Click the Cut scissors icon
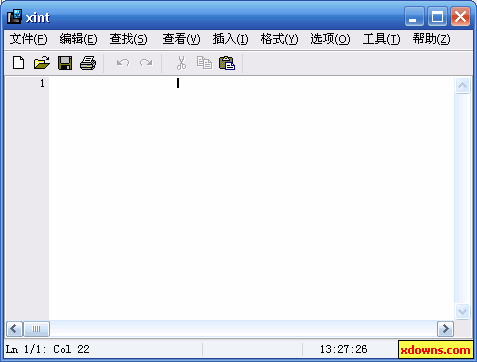 click(x=181, y=63)
